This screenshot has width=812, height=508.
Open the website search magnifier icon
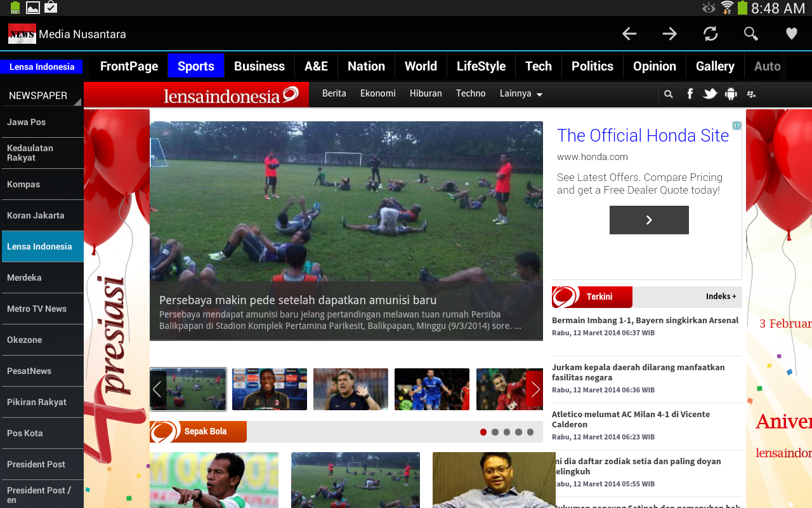(x=668, y=94)
